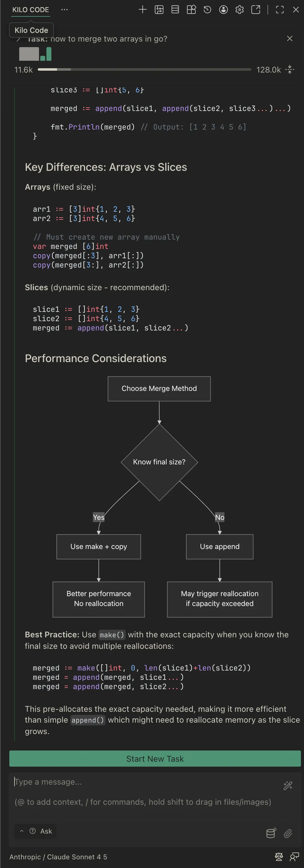Open the Prompts panel icon
This screenshot has height=868, width=304.
(159, 10)
